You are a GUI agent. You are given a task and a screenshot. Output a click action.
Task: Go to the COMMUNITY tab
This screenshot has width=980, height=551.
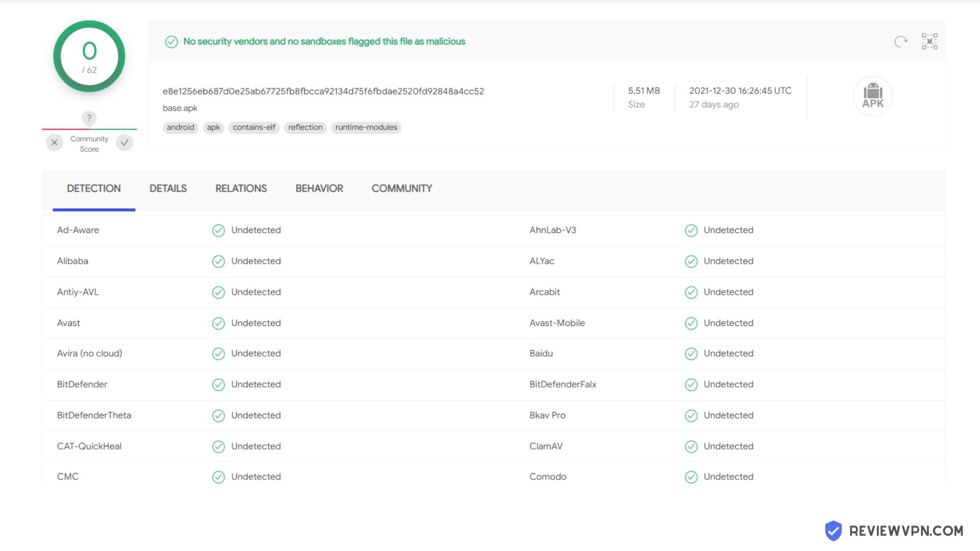pyautogui.click(x=402, y=188)
